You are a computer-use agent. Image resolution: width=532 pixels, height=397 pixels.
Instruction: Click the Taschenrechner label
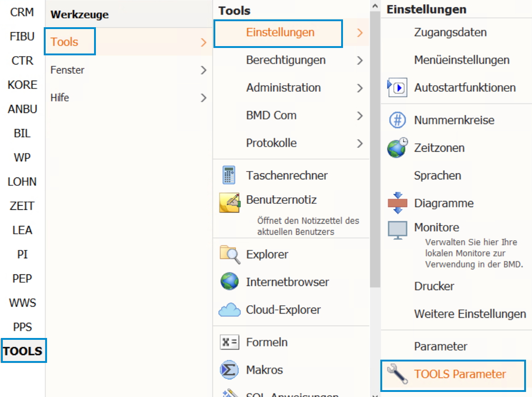pyautogui.click(x=287, y=176)
